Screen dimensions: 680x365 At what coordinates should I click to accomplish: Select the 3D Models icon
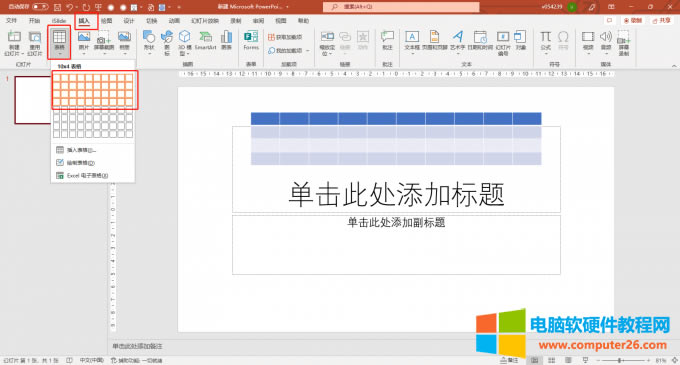tap(185, 42)
